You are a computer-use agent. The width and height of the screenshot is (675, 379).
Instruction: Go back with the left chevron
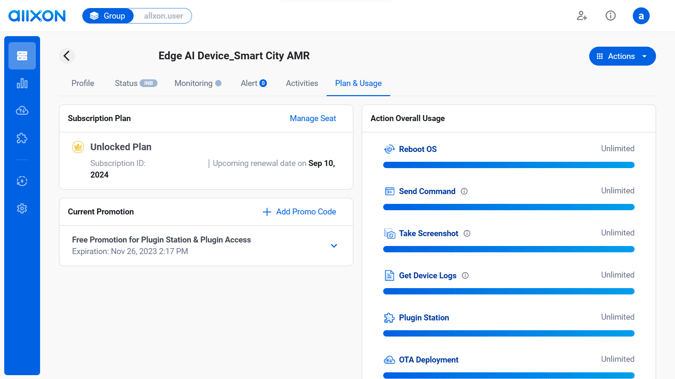[x=67, y=56]
